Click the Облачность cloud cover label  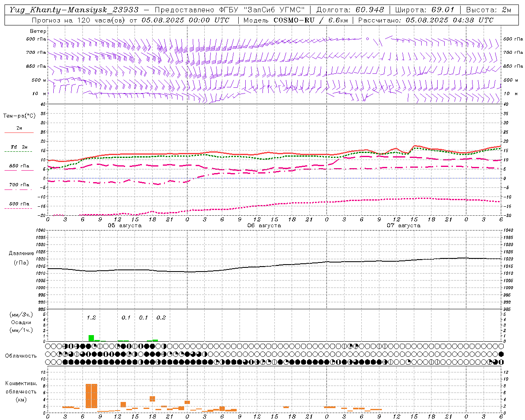(x=21, y=356)
